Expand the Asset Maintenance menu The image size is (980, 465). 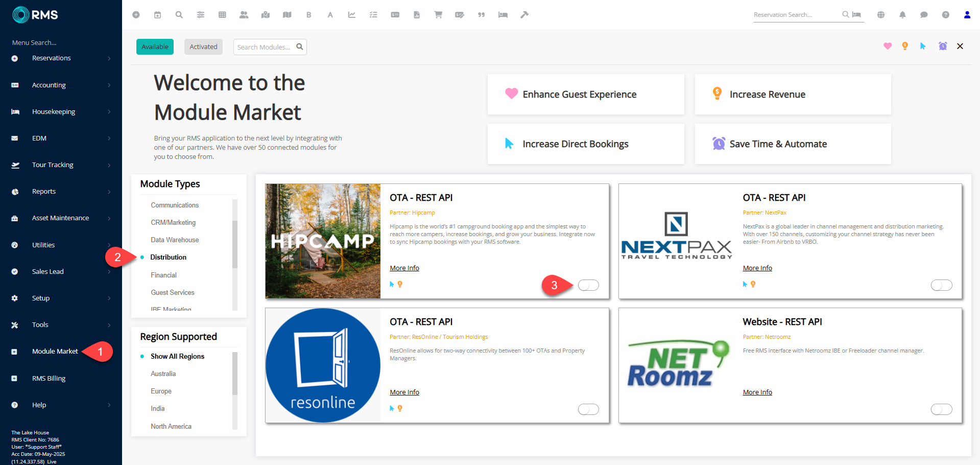tap(61, 218)
